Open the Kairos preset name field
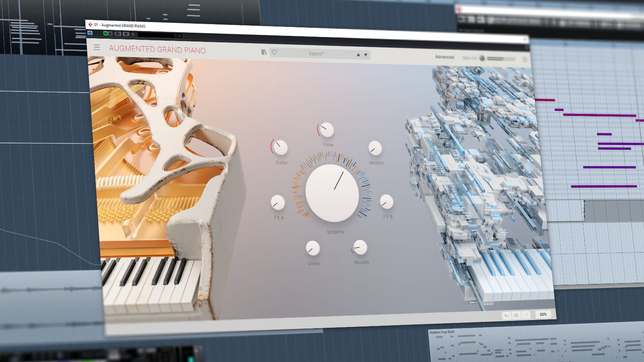644x362 pixels. coord(316,54)
